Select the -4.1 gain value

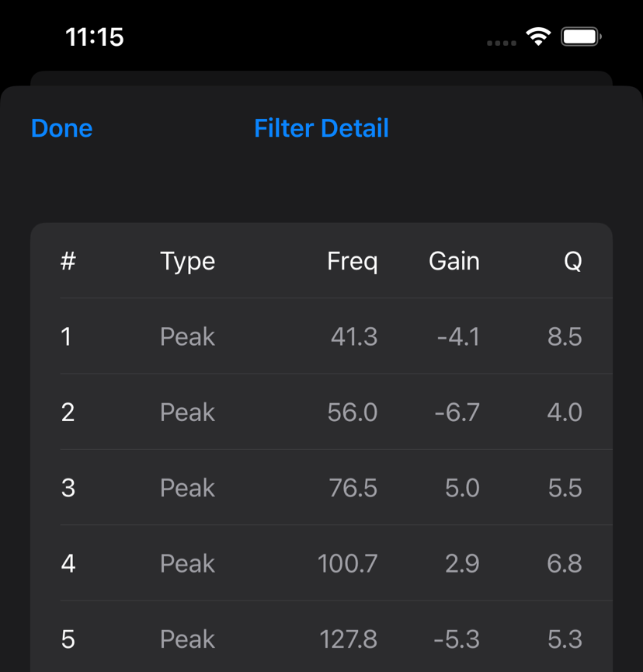pyautogui.click(x=457, y=336)
